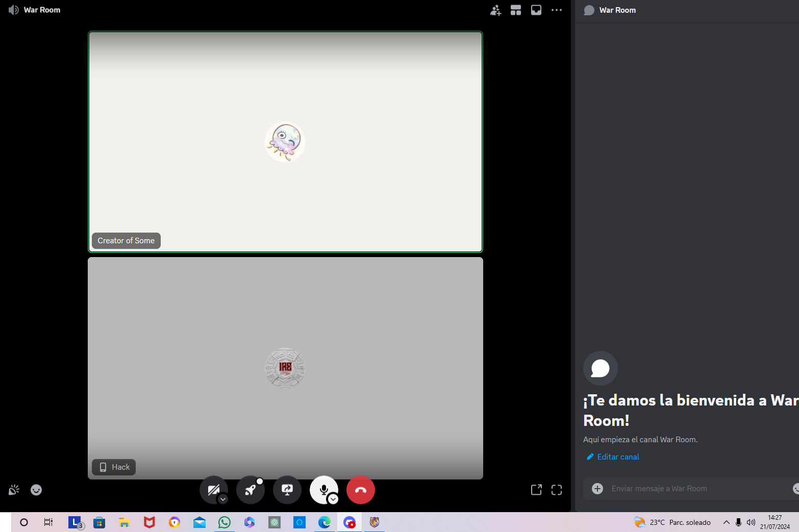Open McAfee from the taskbar

(x=149, y=522)
